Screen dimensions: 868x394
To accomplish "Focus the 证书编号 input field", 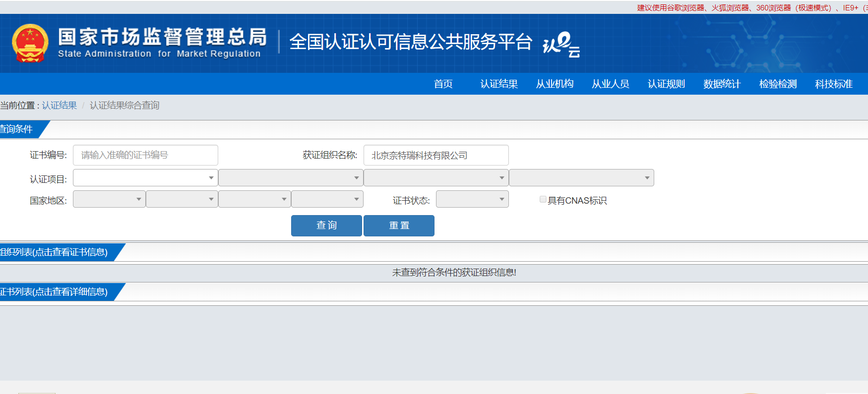I will [x=145, y=155].
